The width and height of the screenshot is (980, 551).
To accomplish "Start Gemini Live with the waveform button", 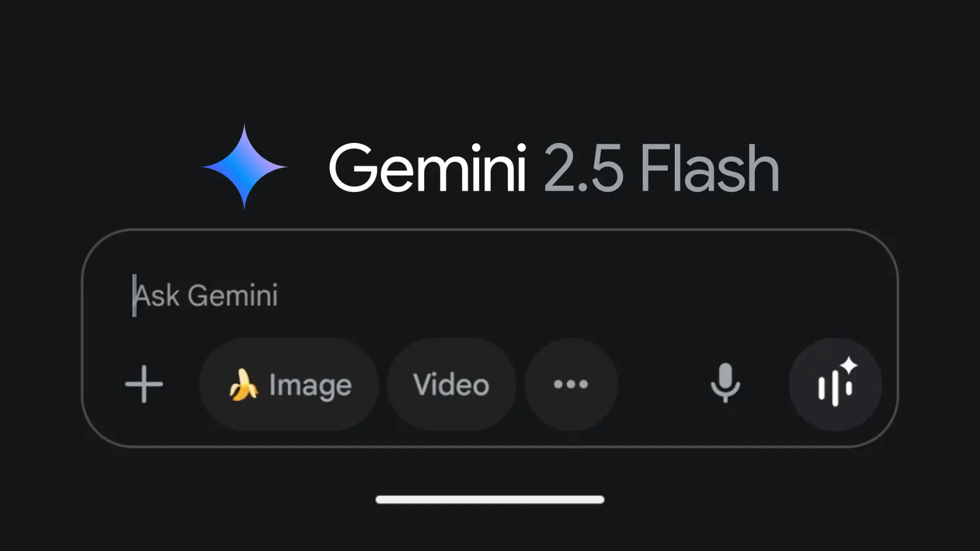I will tap(835, 384).
